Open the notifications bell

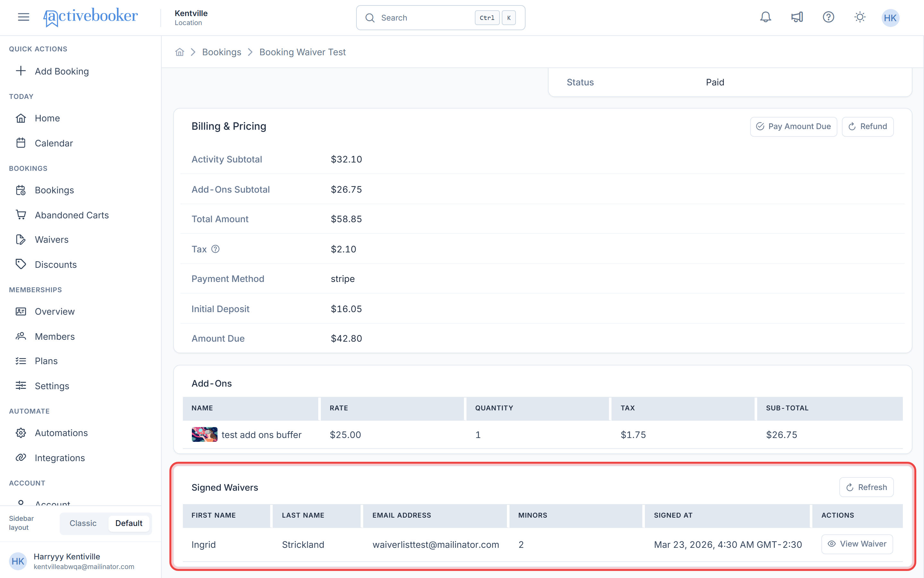pos(765,17)
